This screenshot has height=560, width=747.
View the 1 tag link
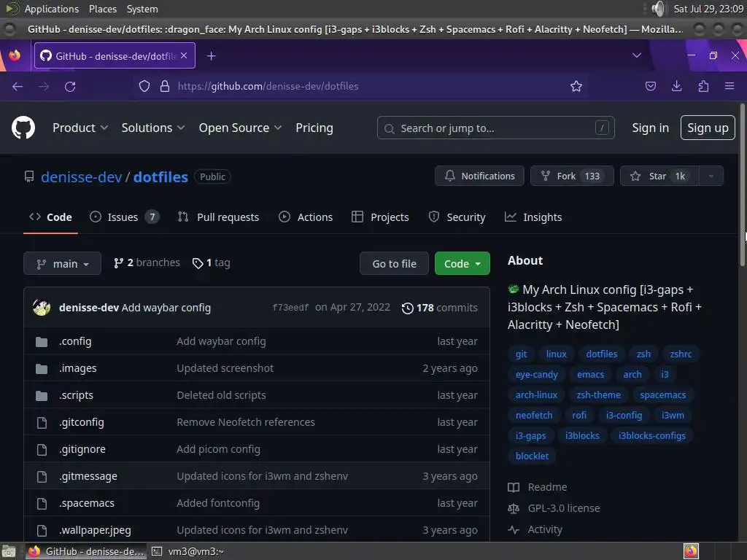point(211,262)
